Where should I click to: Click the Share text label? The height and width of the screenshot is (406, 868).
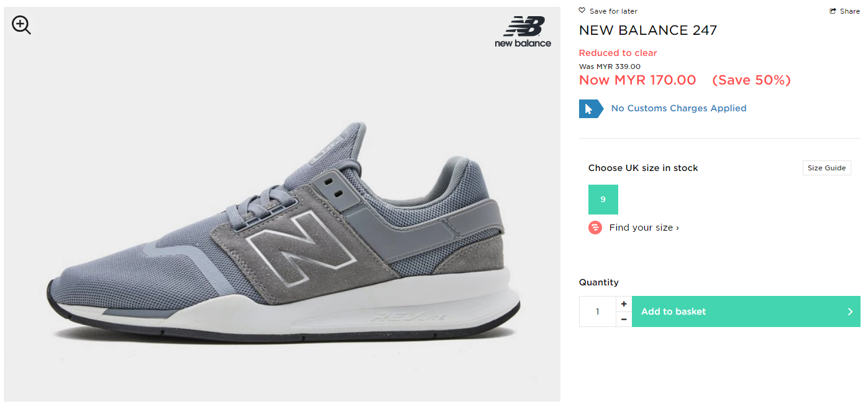pyautogui.click(x=850, y=11)
